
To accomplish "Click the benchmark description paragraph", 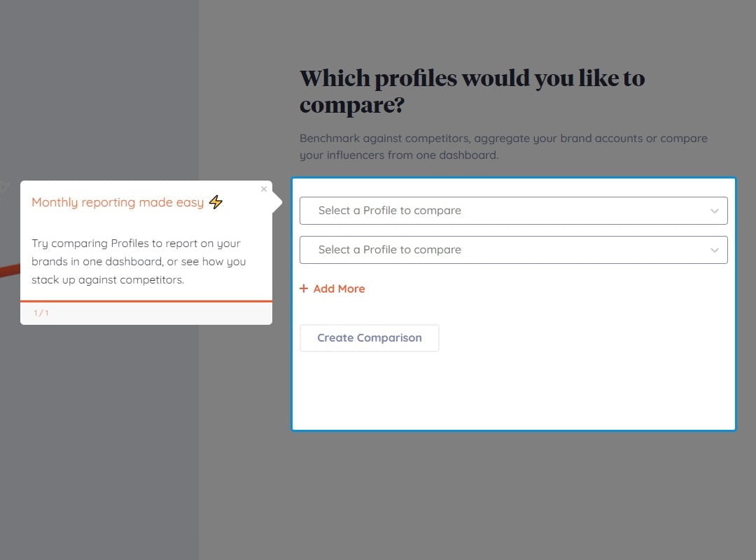I will tap(503, 146).
